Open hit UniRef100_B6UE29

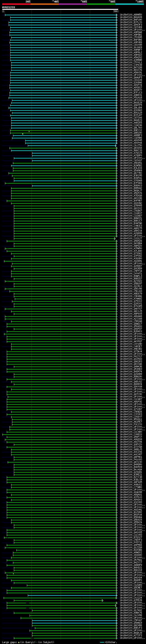[131, 103]
